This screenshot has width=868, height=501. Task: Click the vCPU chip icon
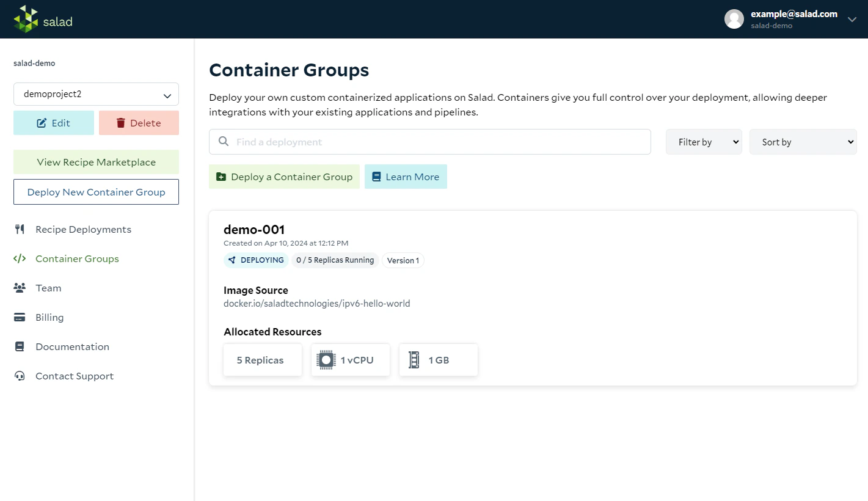[x=326, y=360]
